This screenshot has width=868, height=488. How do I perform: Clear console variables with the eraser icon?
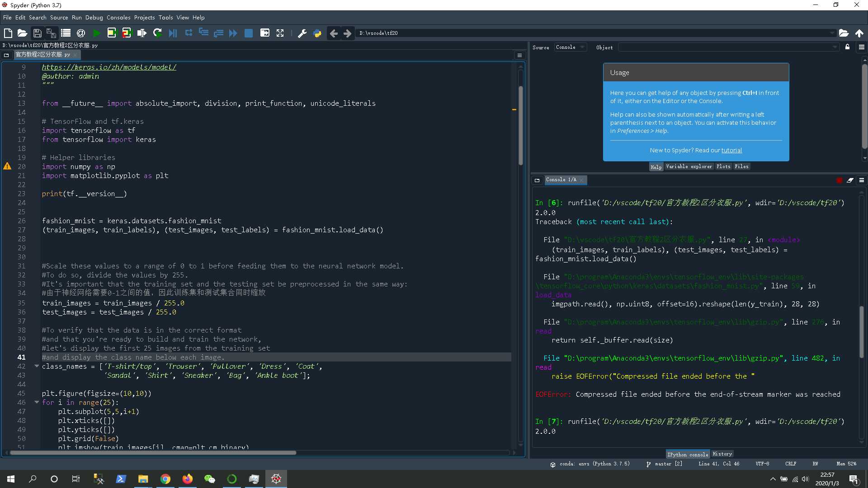coord(850,180)
